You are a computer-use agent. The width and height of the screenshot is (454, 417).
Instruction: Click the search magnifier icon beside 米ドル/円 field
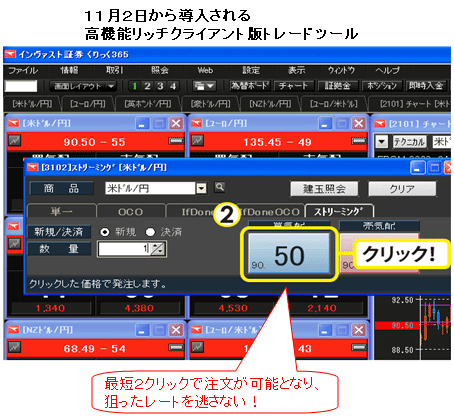[x=219, y=187]
